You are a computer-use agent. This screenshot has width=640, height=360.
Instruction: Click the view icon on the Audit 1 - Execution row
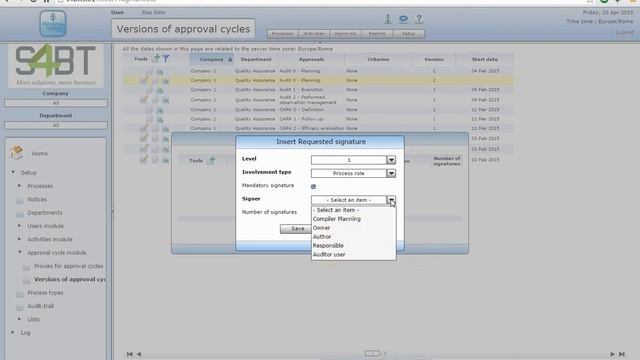coord(160,90)
